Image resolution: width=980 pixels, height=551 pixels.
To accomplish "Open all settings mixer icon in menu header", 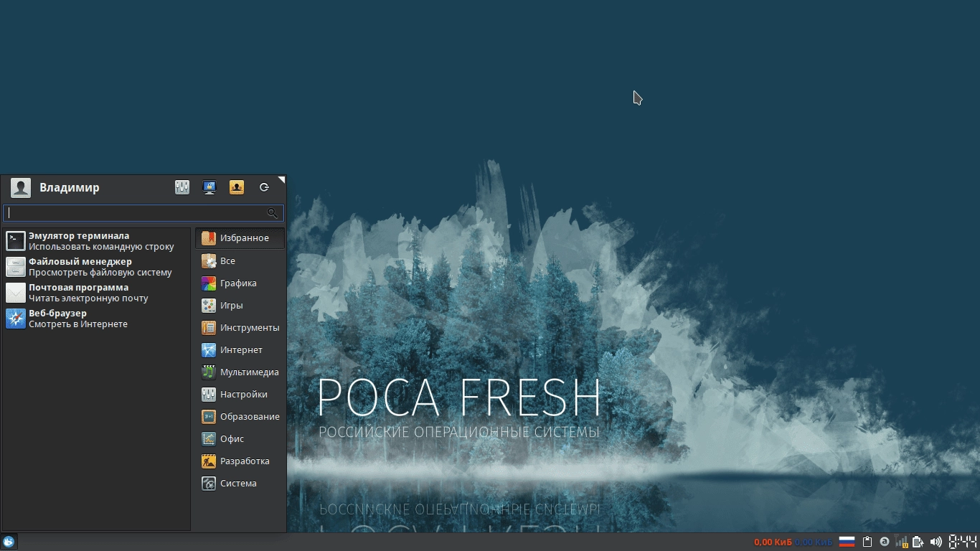I will [182, 187].
